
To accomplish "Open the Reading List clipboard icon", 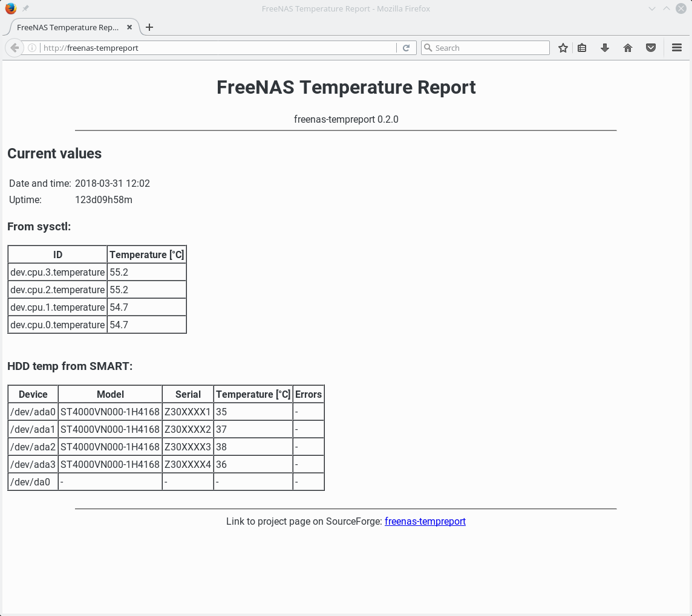I will click(x=582, y=47).
